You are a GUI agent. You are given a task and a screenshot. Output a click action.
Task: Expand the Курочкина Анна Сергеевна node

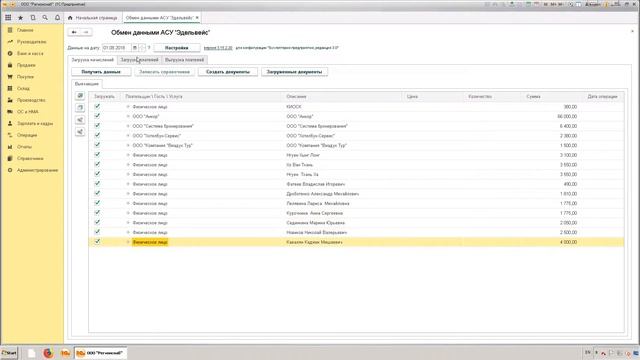click(x=128, y=213)
